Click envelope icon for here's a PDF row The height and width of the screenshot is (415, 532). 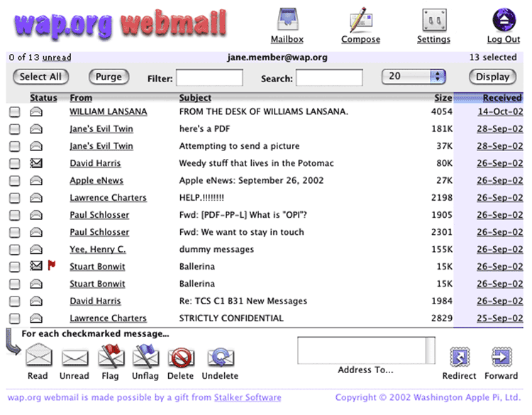click(36, 129)
